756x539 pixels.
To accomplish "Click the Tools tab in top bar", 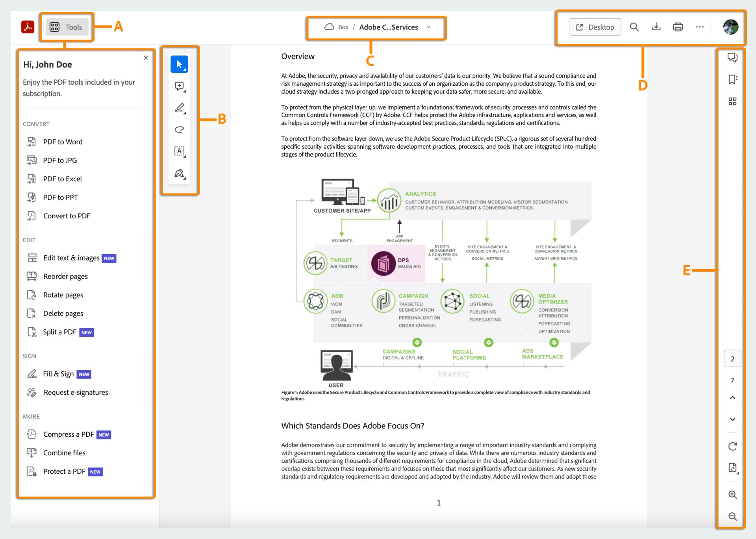I will (x=67, y=27).
